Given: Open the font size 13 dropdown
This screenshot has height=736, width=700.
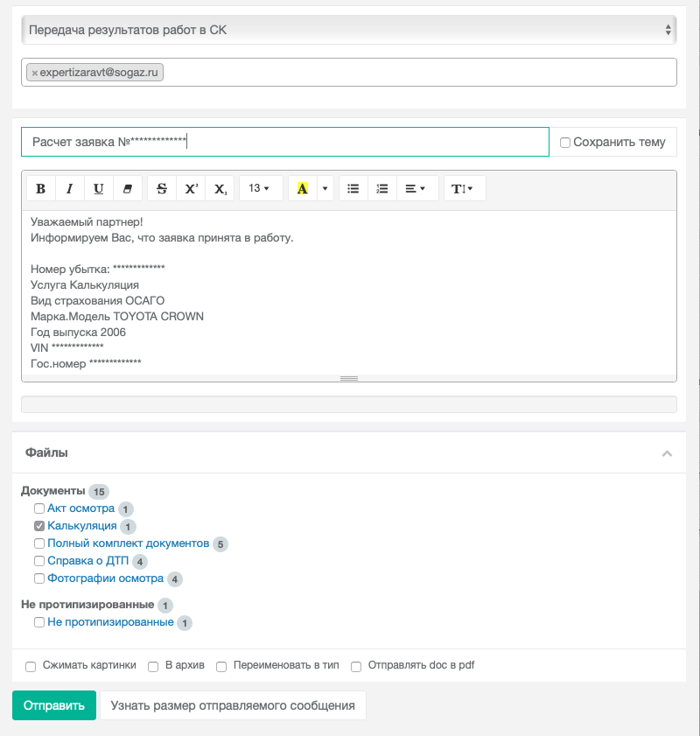Looking at the screenshot, I should pyautogui.click(x=261, y=189).
